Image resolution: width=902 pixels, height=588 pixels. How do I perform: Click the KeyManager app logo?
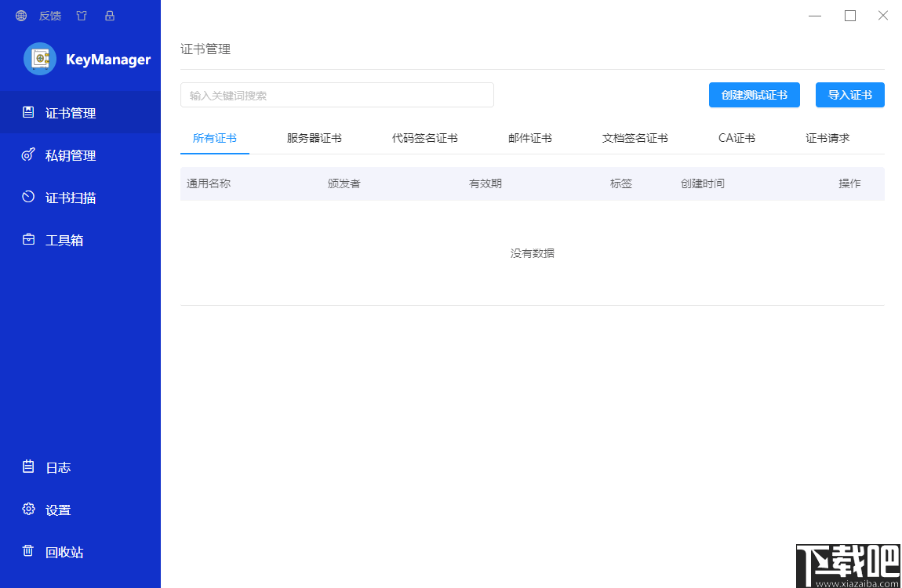(40, 59)
